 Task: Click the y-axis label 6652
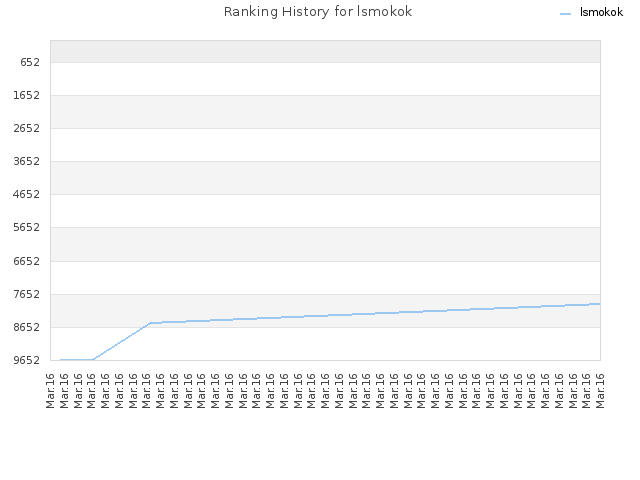[27, 261]
